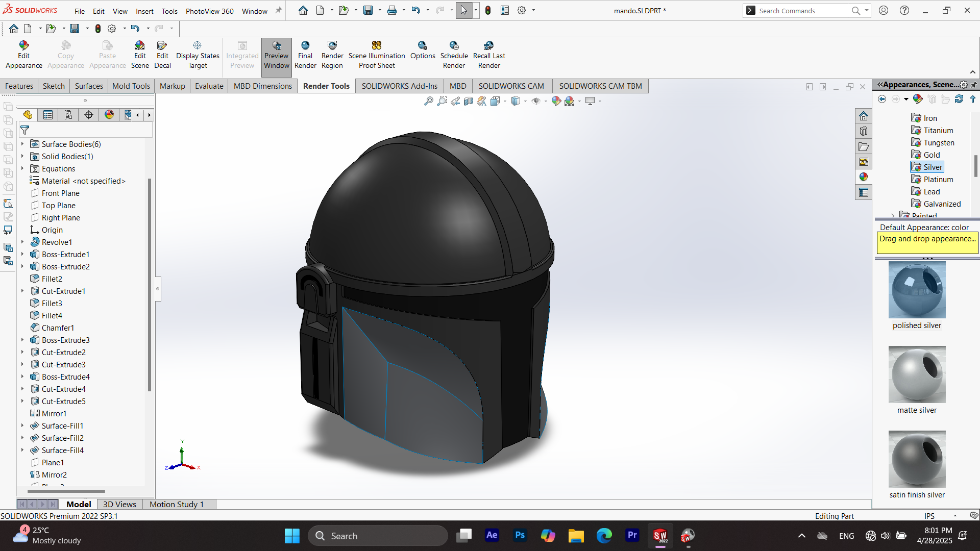980x551 pixels.
Task: Expand Equations node
Action: (22, 169)
